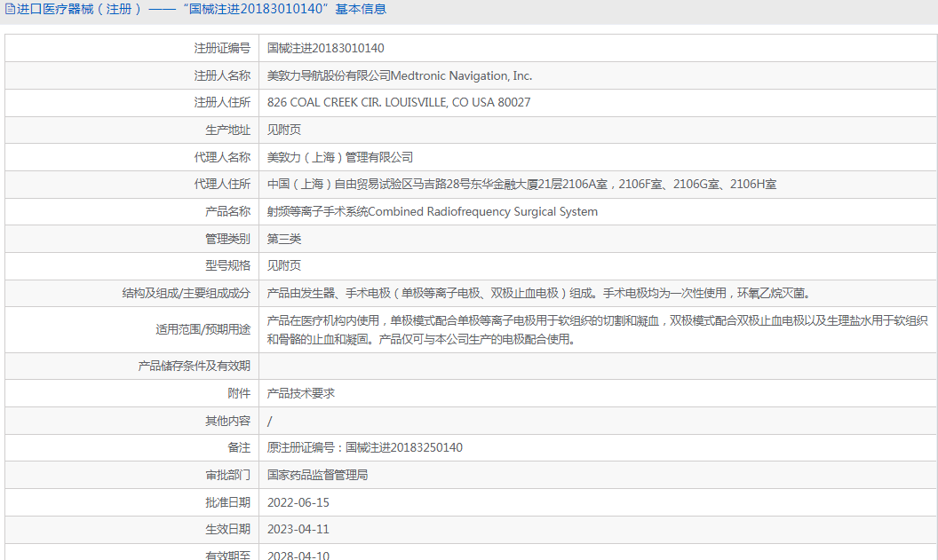
Task: Select effective date 2023-04-11
Action: (x=298, y=530)
